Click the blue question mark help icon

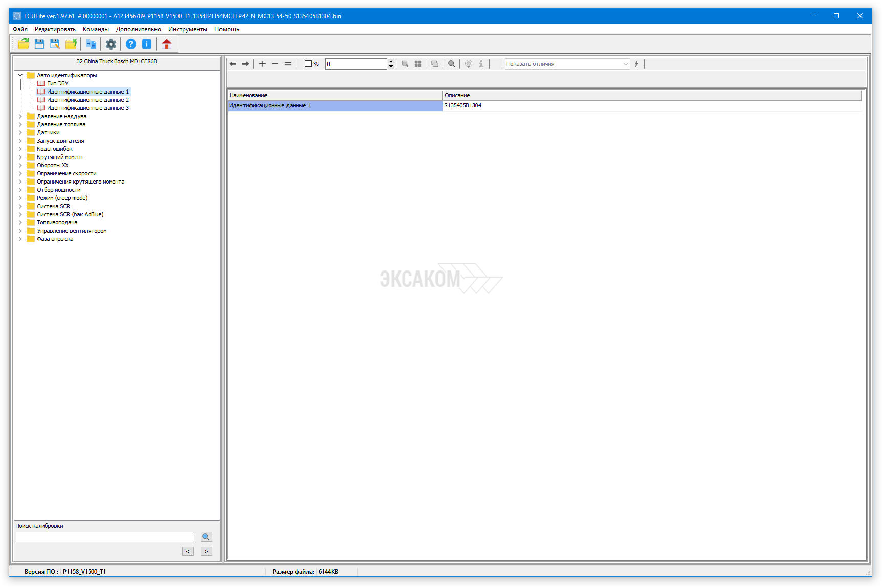(x=131, y=44)
